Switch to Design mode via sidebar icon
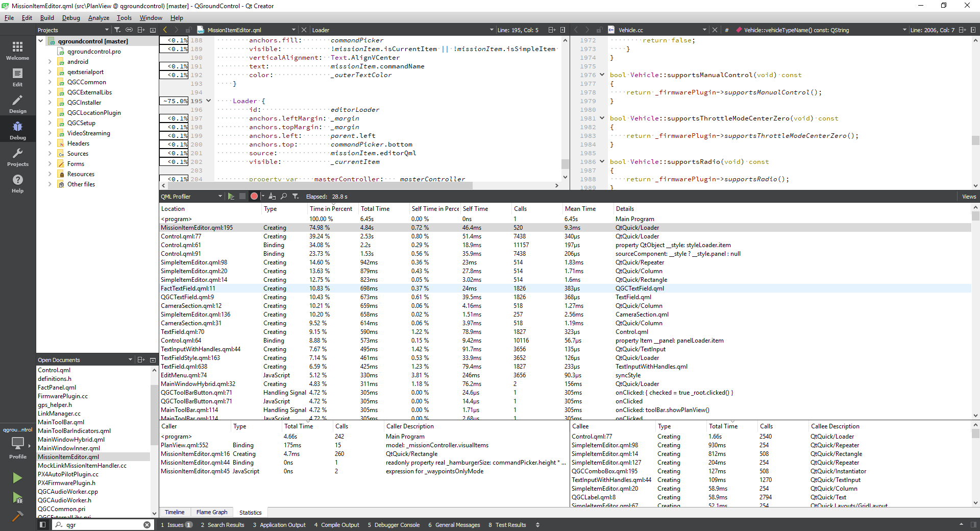The height and width of the screenshot is (531, 980). pyautogui.click(x=17, y=103)
